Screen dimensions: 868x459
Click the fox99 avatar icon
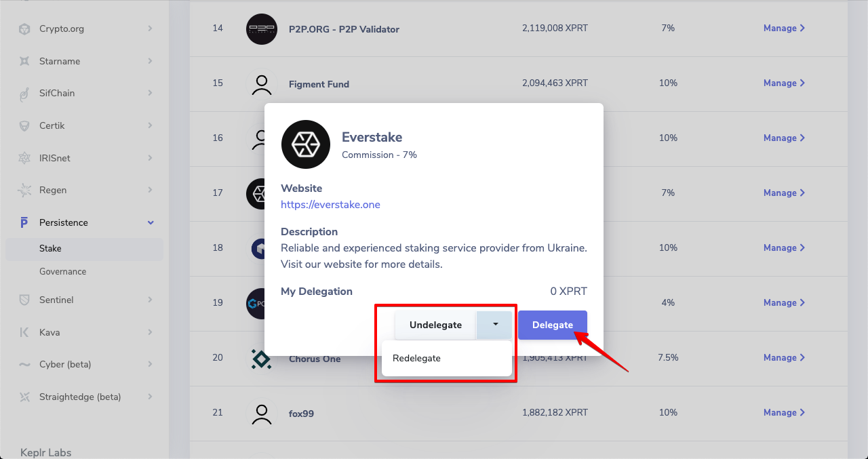pos(262,414)
